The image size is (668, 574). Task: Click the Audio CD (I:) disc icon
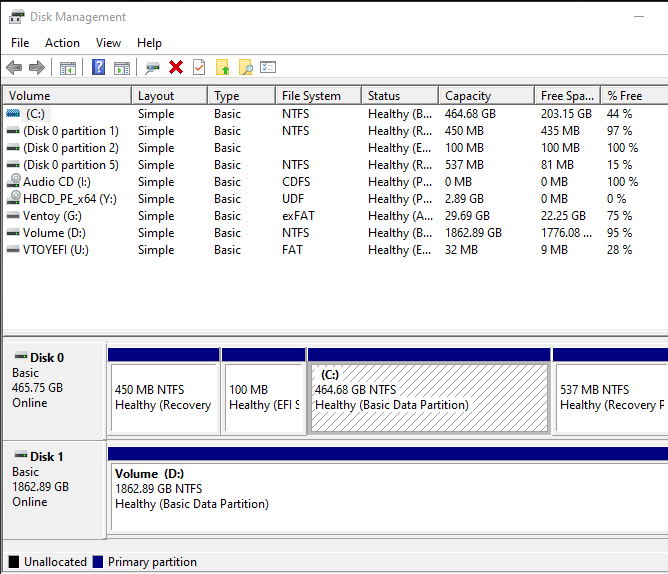[x=14, y=181]
